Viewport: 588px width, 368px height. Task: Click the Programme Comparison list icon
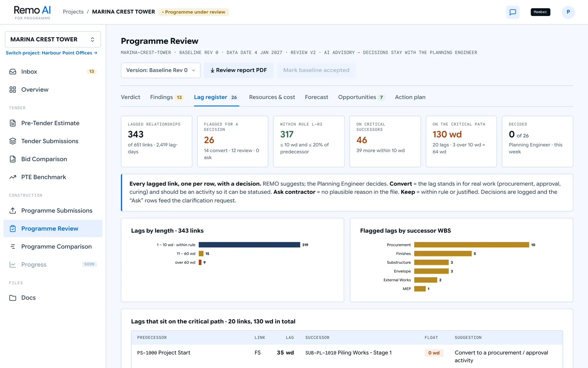[x=13, y=247]
